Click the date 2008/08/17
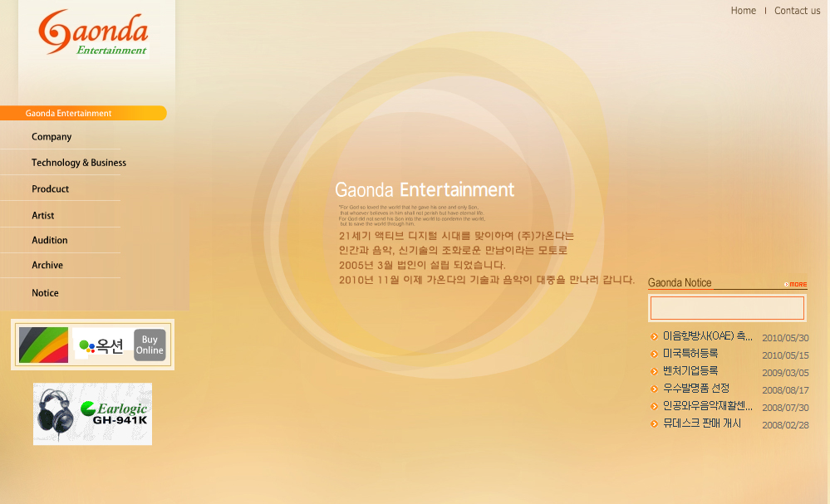This screenshot has width=830, height=504. point(785,390)
